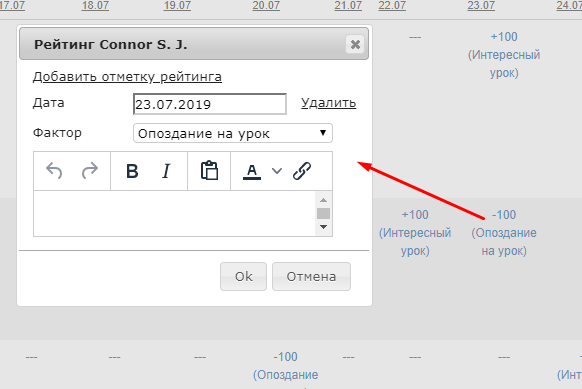This screenshot has height=389, width=582.
Task: Open the 17.07 date column header
Action: [12, 6]
